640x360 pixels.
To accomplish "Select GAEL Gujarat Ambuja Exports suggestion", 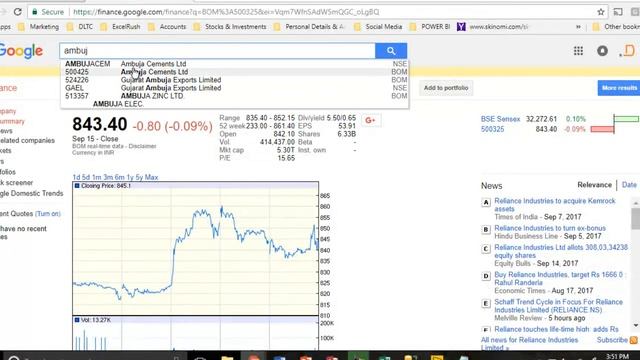I will (235, 88).
